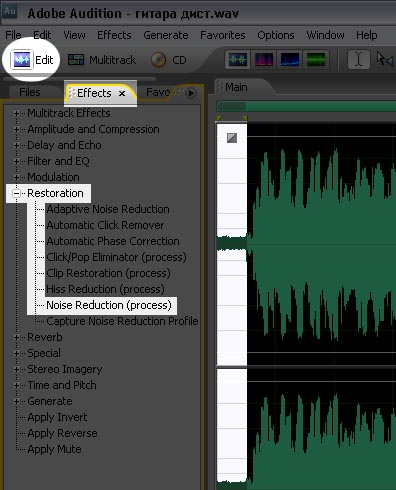Image resolution: width=396 pixels, height=490 pixels.
Task: Click the channel toggle square in waveform
Action: (x=232, y=138)
